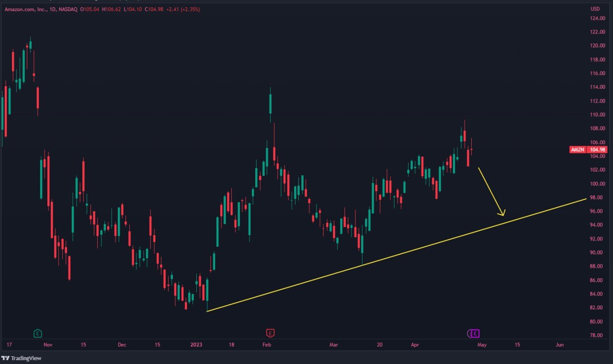Click the 78.00 price axis label
Image resolution: width=613 pixels, height=364 pixels.
click(597, 335)
